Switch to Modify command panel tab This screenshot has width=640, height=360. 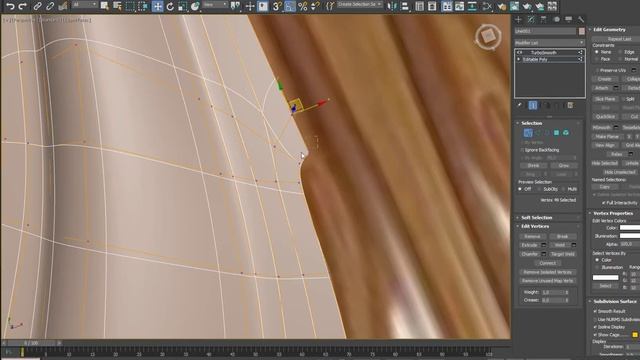pos(531,19)
